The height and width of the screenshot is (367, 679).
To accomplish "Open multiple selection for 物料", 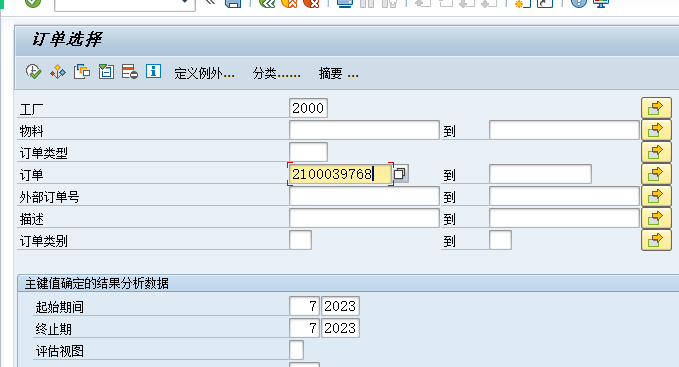I will [x=656, y=130].
